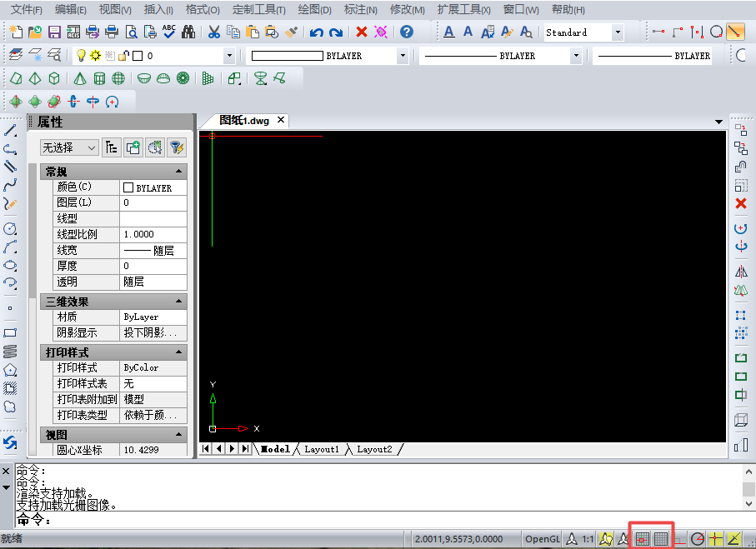Run the ABC spell check
This screenshot has width=756, height=549.
(169, 32)
